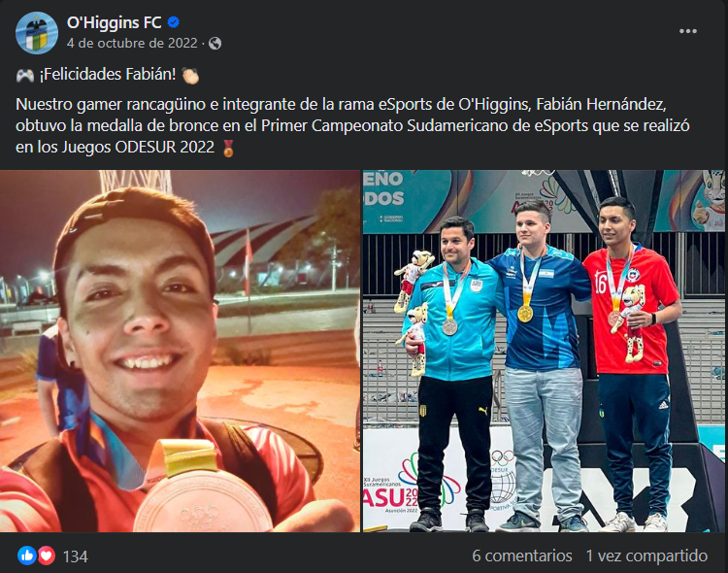Viewport: 728px width, 573px height.
Task: Click the globe public-audience icon
Action: click(215, 44)
